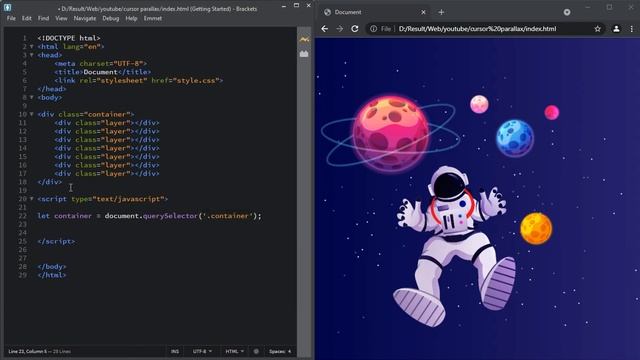Image resolution: width=640 pixels, height=360 pixels.
Task: Toggle the Spaces indentation type label
Action: pyautogui.click(x=277, y=351)
